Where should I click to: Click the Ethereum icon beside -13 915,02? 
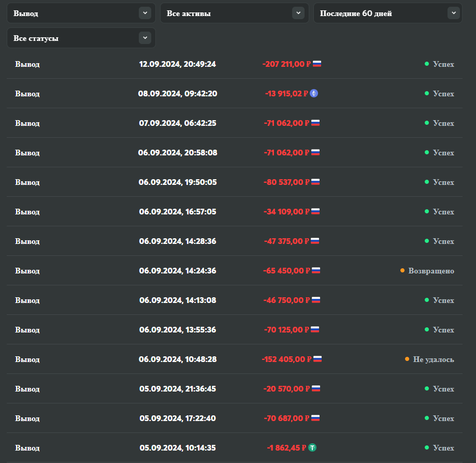[x=314, y=94]
